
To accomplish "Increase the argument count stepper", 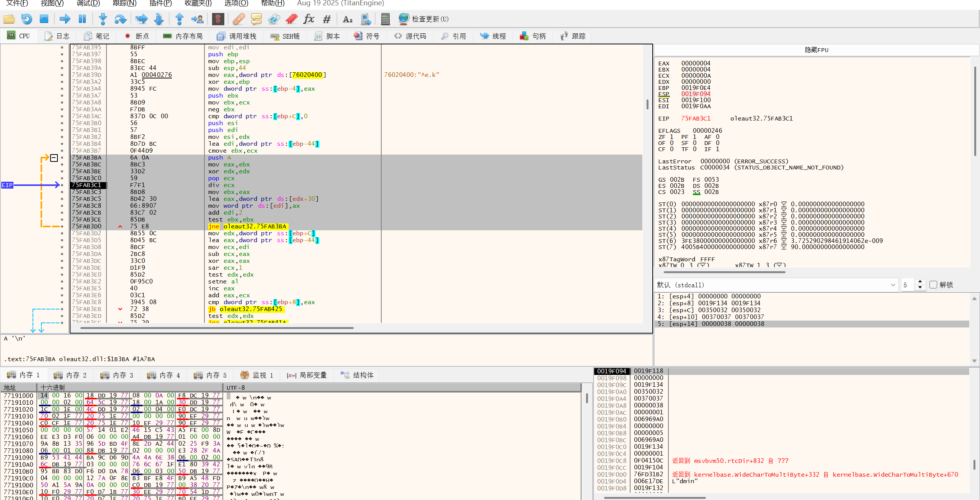I will tap(920, 282).
